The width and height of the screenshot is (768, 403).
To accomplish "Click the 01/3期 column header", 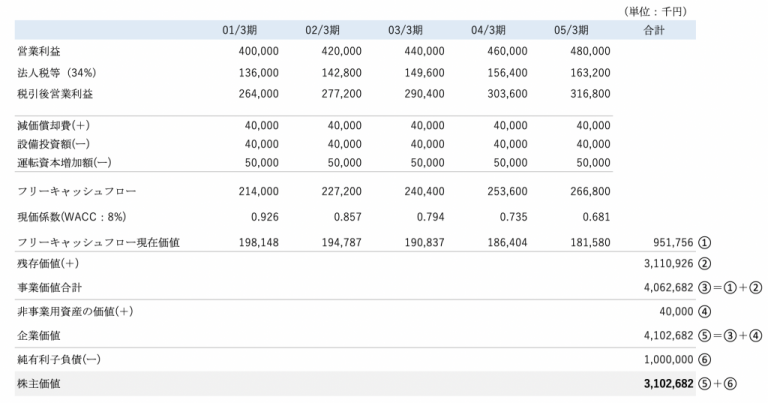I will [x=240, y=30].
